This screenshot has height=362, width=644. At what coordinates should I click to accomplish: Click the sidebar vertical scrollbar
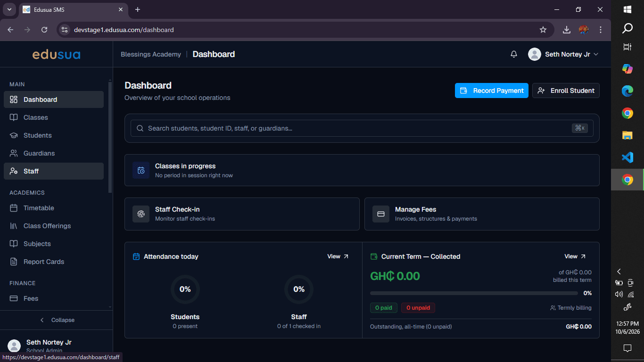click(110, 137)
